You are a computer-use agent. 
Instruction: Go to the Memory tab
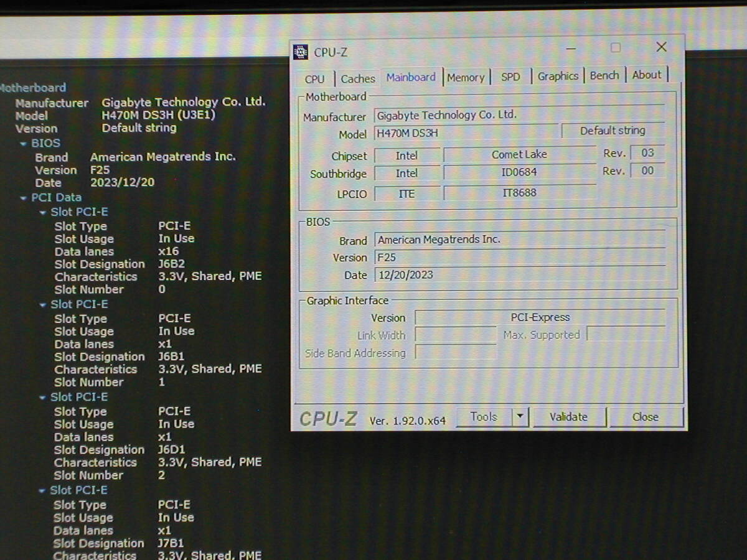coord(466,77)
